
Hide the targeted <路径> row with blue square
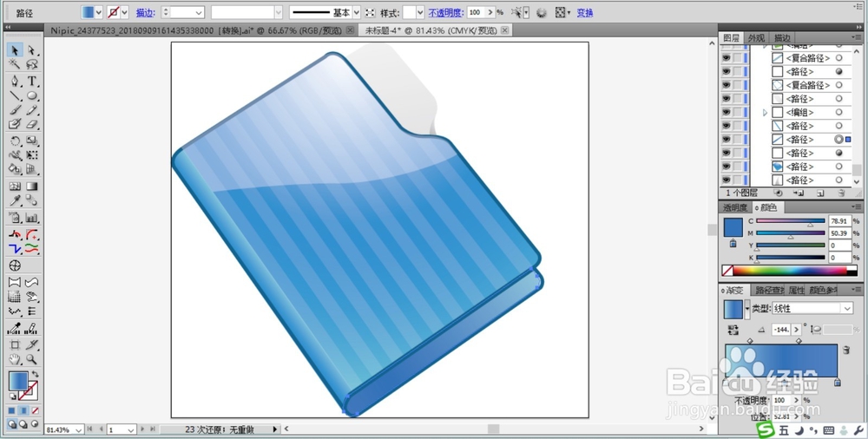pyautogui.click(x=726, y=140)
